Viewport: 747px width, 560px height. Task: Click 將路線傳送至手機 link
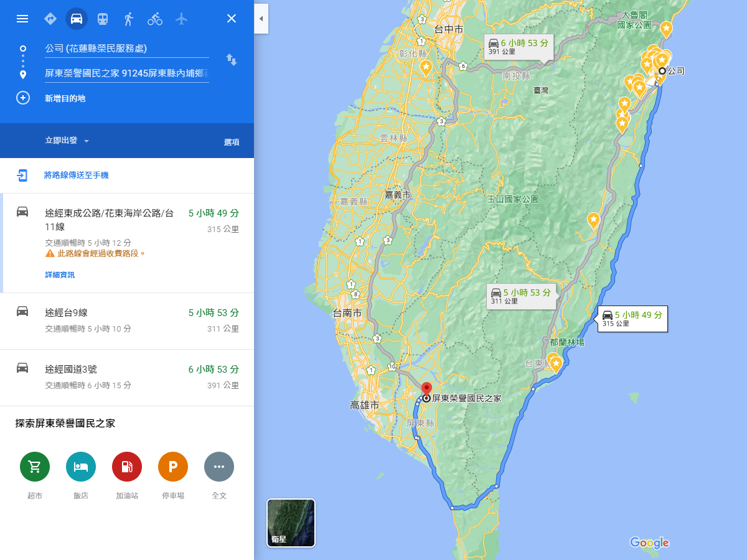tap(76, 175)
